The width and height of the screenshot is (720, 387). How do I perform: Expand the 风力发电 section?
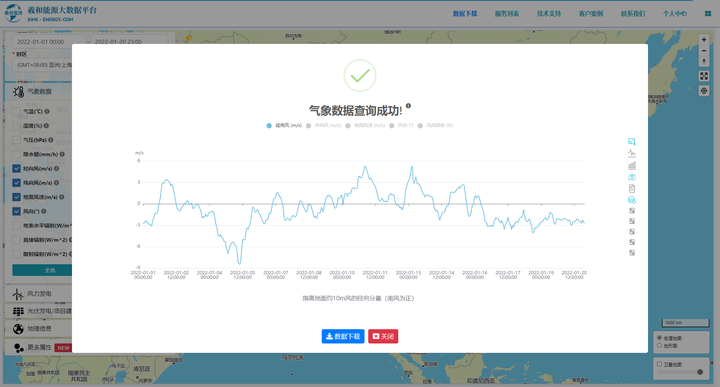(39, 294)
